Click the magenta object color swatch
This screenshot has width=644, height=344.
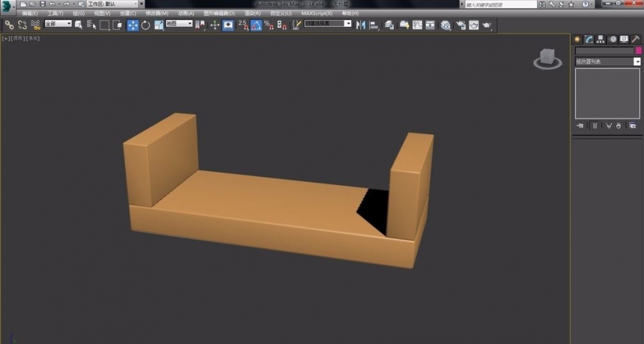(638, 50)
